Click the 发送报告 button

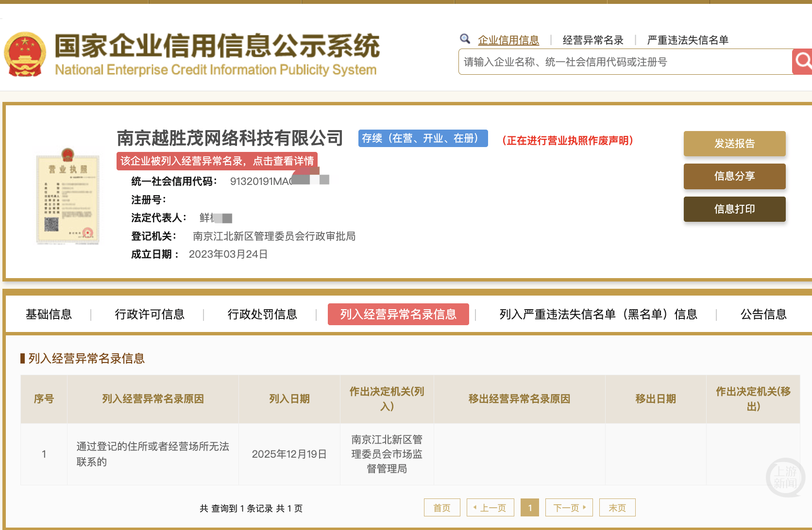point(734,144)
